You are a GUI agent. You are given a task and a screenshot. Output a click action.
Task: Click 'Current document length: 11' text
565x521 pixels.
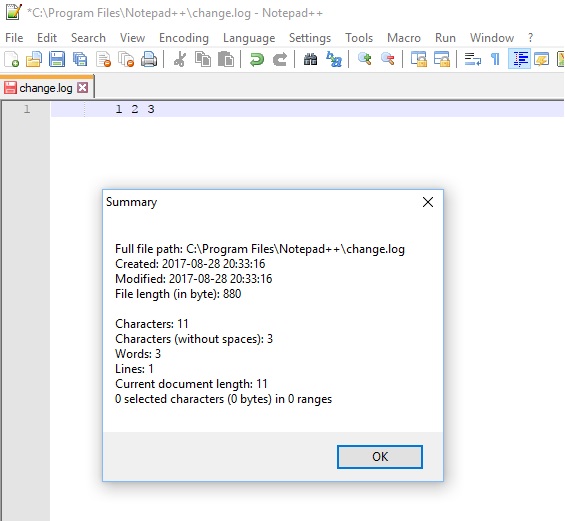[191, 384]
